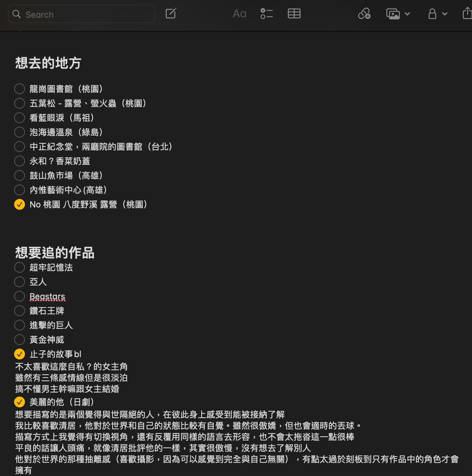The image size is (472, 476).
Task: Click the share icon
Action: 467,13
